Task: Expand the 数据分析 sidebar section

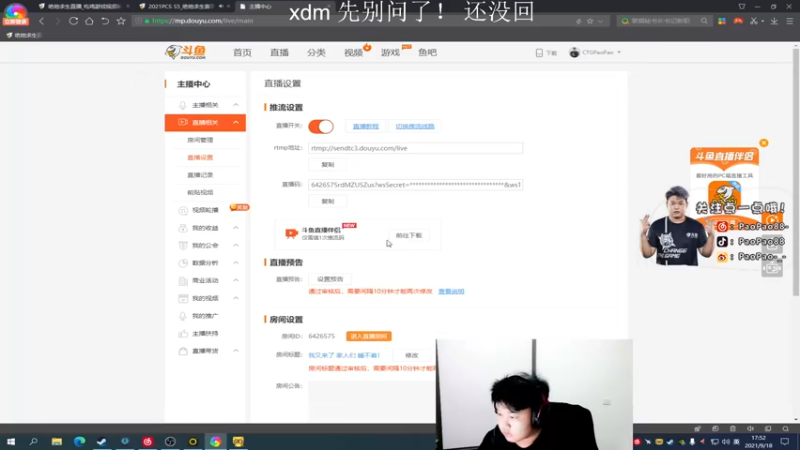Action: point(236,262)
